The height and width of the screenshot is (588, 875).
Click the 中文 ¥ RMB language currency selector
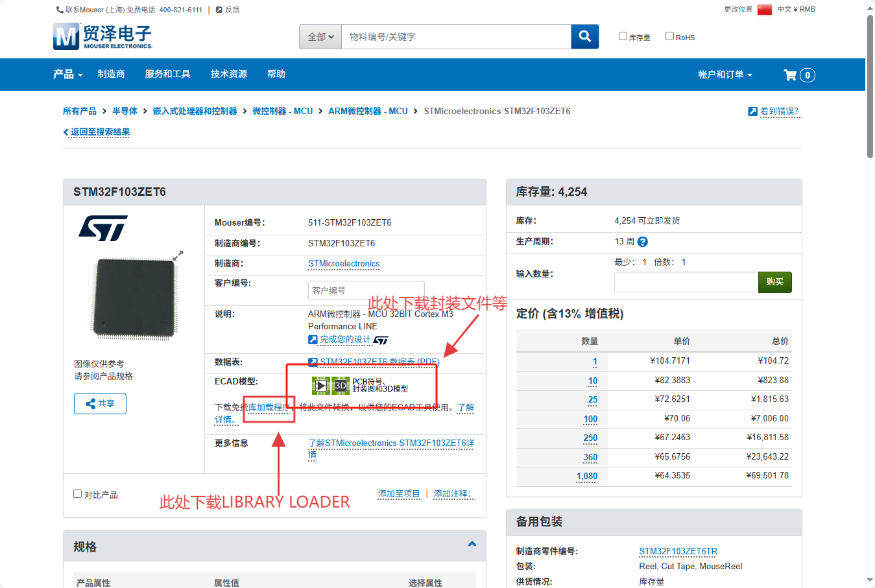(796, 10)
